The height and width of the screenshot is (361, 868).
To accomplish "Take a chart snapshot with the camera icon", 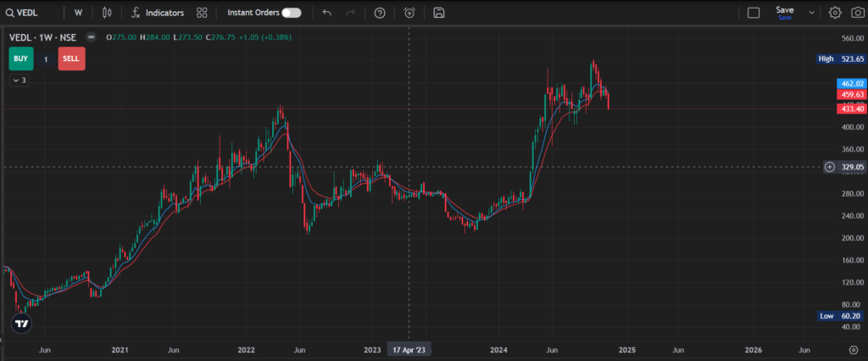I will 856,13.
